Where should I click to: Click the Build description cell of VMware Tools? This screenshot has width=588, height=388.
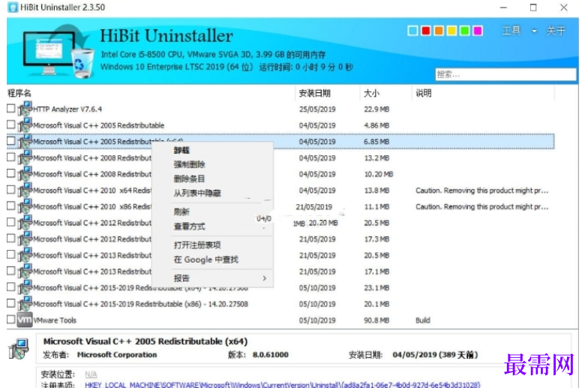coord(423,320)
